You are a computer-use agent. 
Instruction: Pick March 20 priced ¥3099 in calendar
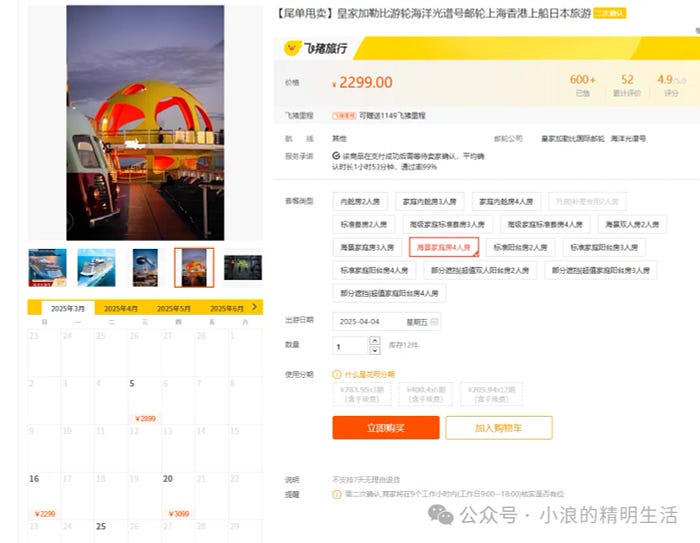tap(178, 496)
